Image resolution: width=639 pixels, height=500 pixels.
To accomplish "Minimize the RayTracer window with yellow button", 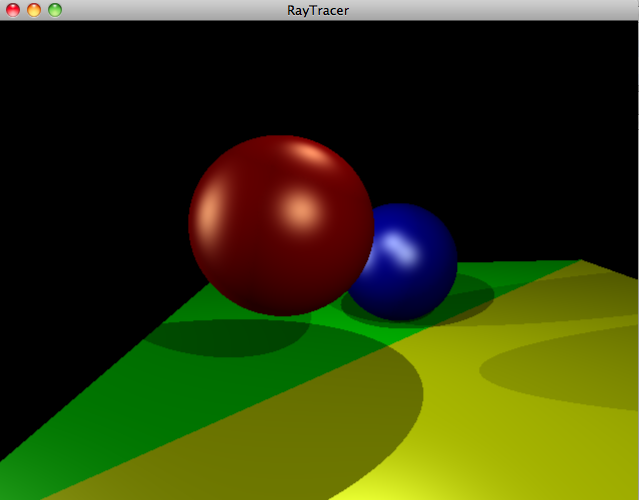I will tap(34, 10).
